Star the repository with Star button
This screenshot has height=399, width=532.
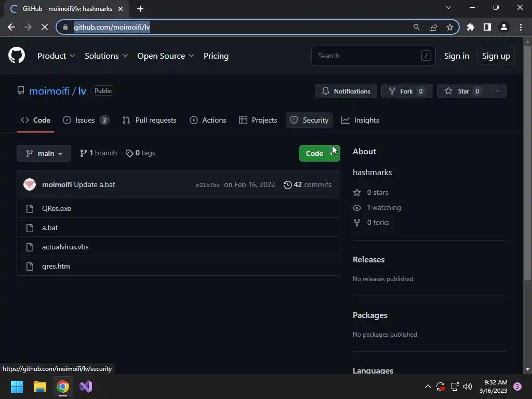pyautogui.click(x=463, y=91)
